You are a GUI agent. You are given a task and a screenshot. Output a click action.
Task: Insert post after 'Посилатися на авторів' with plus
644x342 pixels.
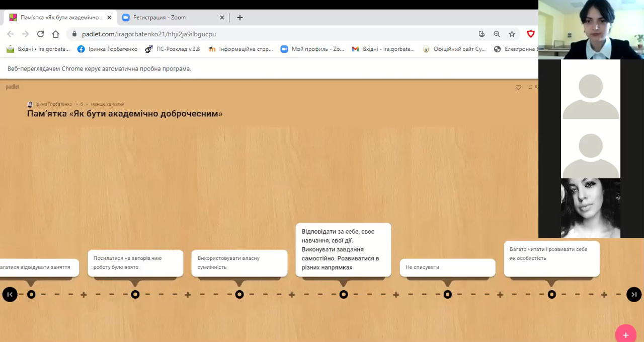pyautogui.click(x=188, y=294)
